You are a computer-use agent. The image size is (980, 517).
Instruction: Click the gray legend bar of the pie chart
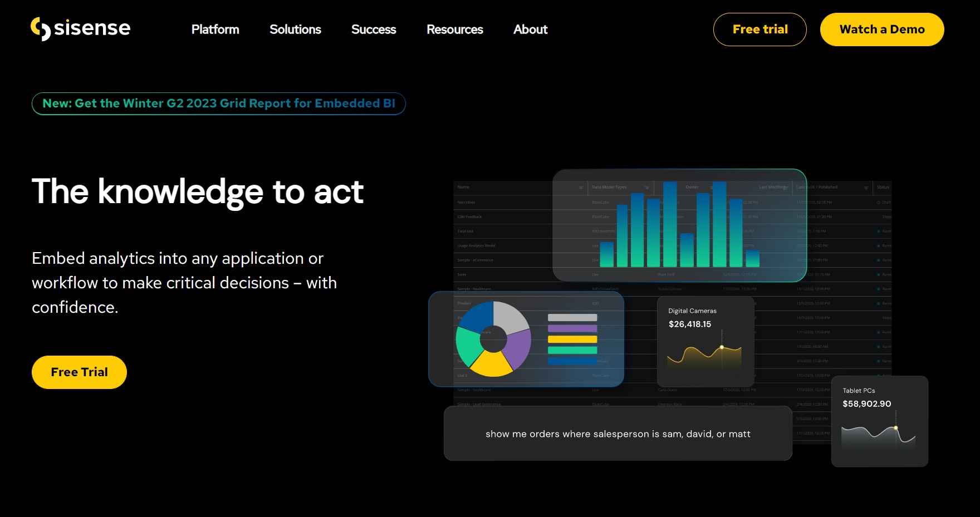click(x=572, y=318)
